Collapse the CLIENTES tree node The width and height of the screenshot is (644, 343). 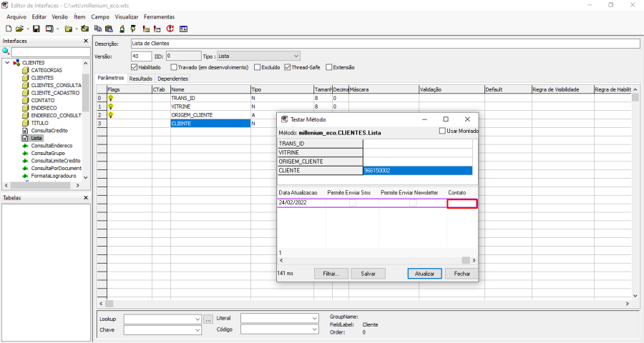7,63
